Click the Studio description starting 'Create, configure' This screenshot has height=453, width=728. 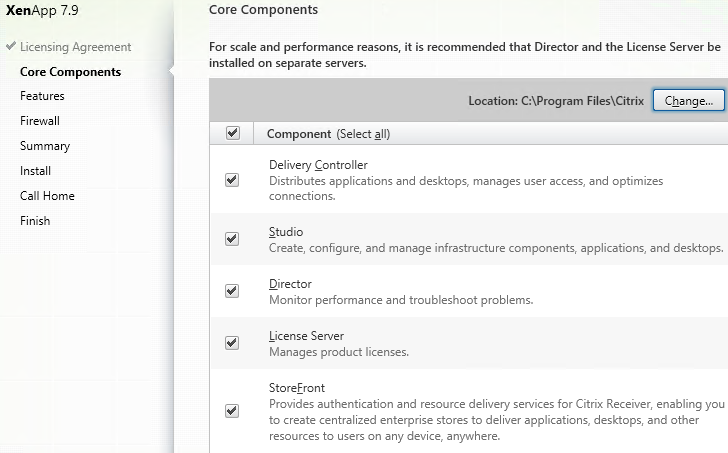point(496,248)
